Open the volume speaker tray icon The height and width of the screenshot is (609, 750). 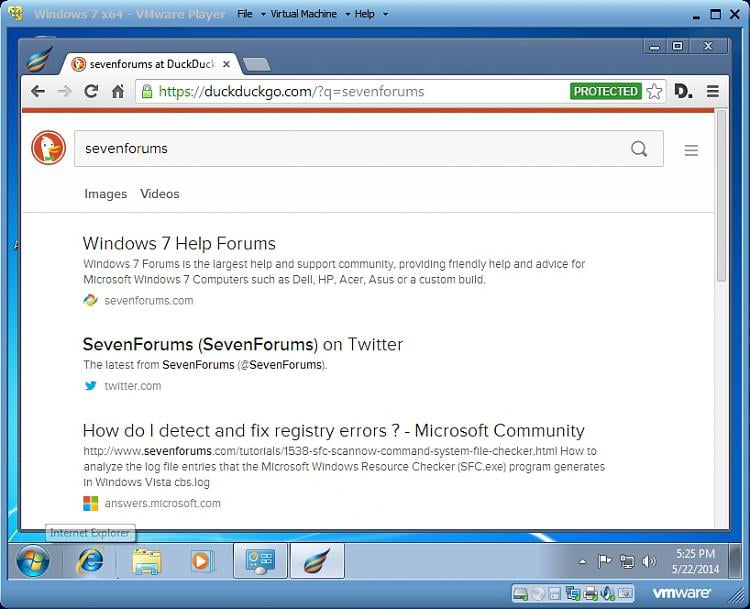649,561
